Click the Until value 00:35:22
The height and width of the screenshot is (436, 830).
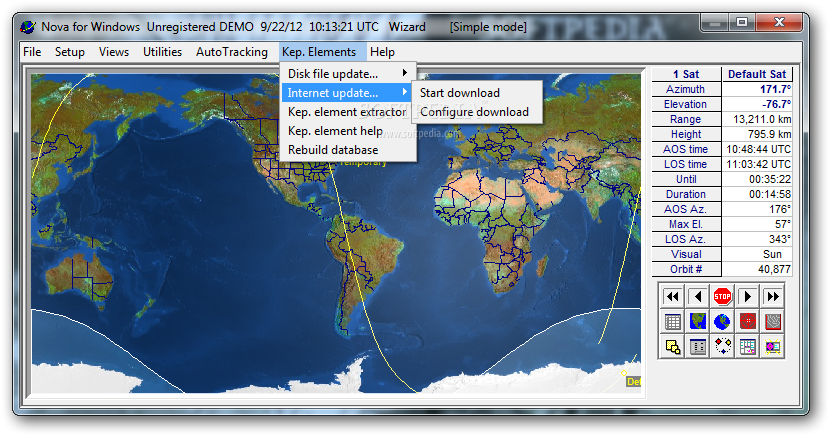point(757,179)
